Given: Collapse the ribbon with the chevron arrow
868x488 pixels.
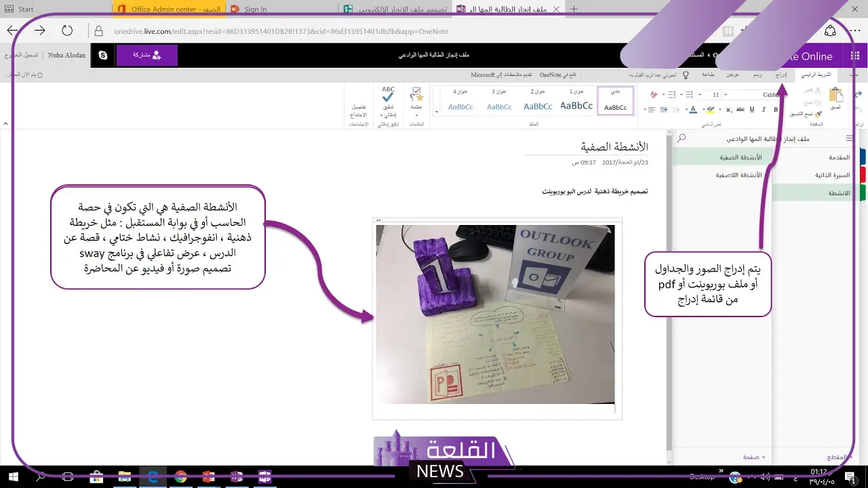Looking at the screenshot, I should tap(6, 123).
